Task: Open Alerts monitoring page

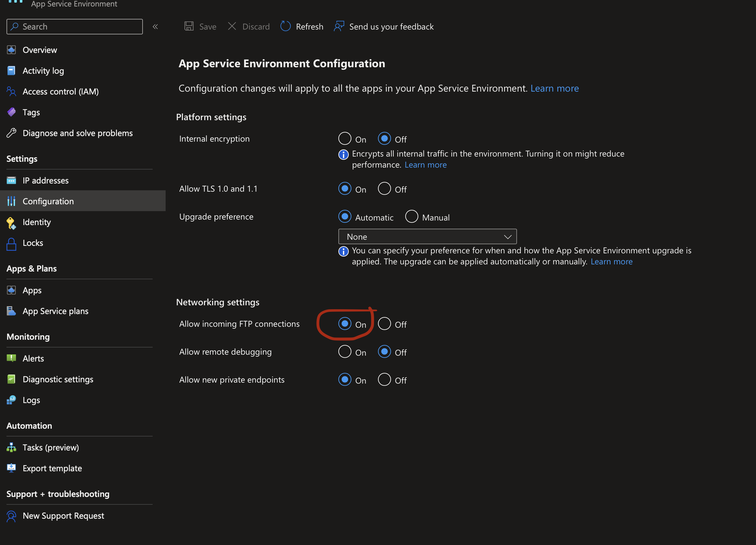Action: pyautogui.click(x=33, y=358)
